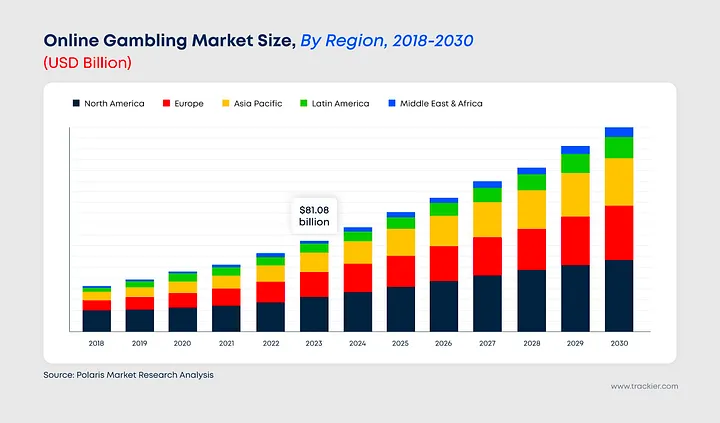
Task: Select the Middle East & Africa legend label
Action: [x=441, y=103]
